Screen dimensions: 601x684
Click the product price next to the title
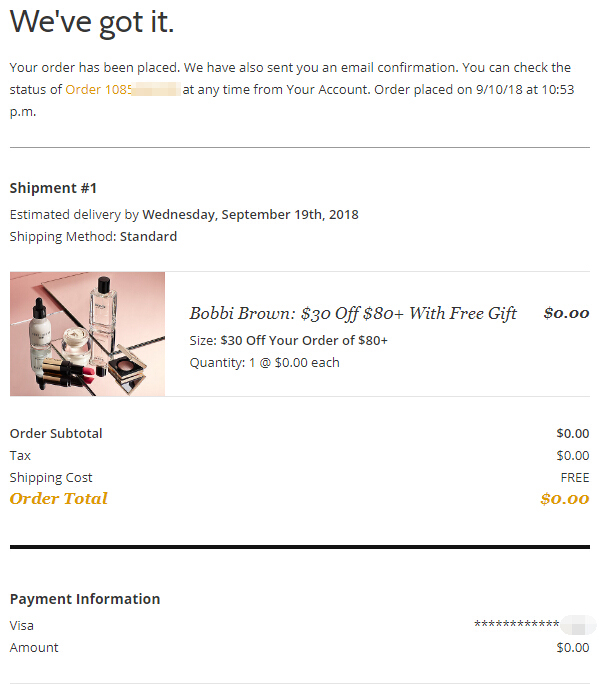(x=566, y=314)
